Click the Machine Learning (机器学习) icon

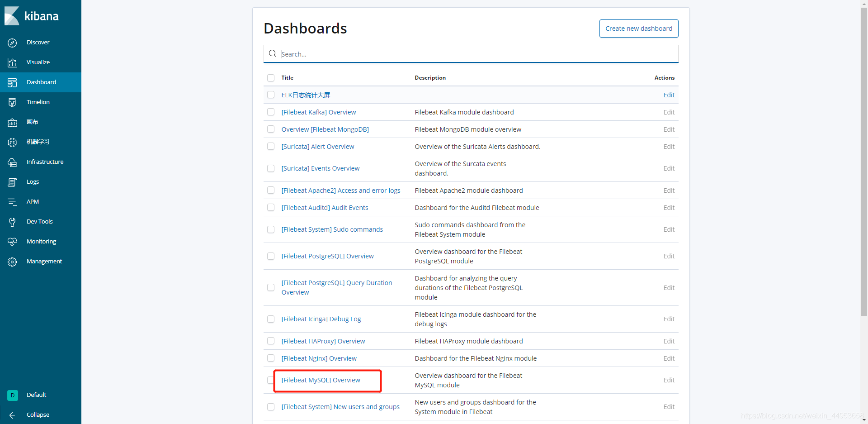12,142
